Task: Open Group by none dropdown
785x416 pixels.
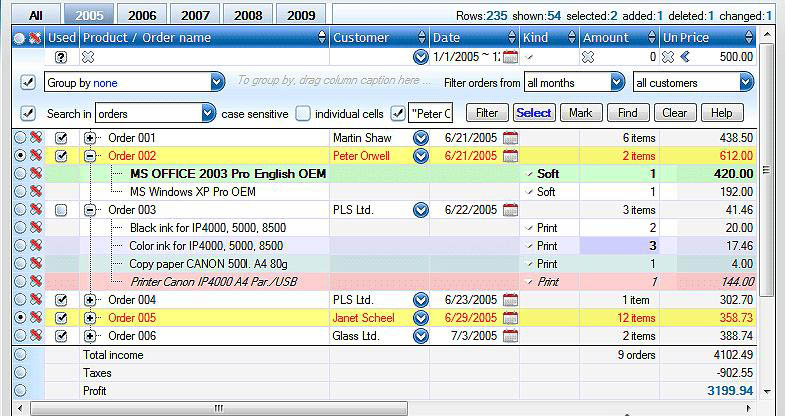Action: point(217,82)
